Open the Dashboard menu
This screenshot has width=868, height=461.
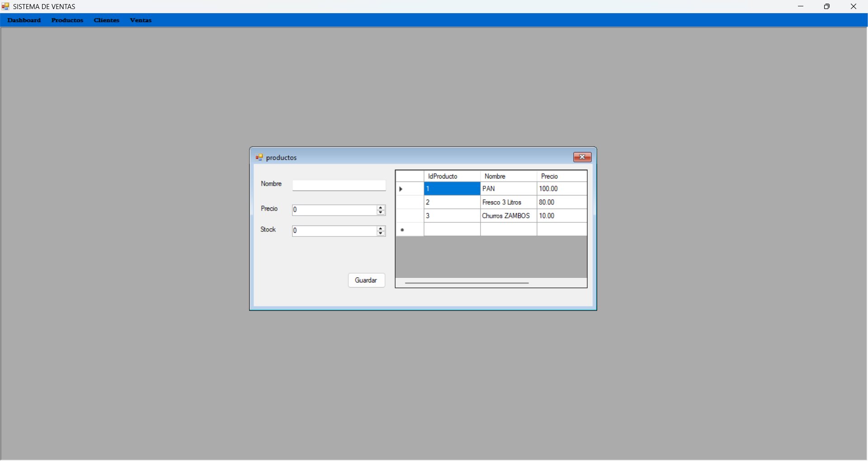(x=24, y=20)
